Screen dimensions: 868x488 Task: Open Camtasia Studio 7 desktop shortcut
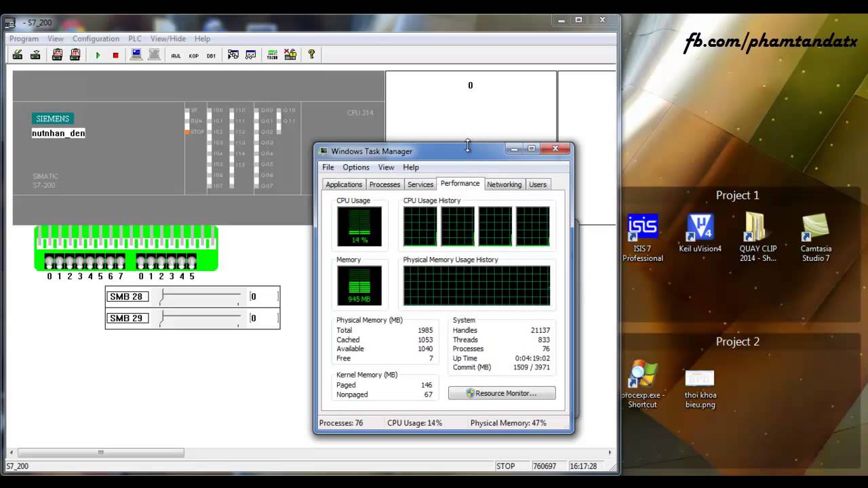point(816,238)
